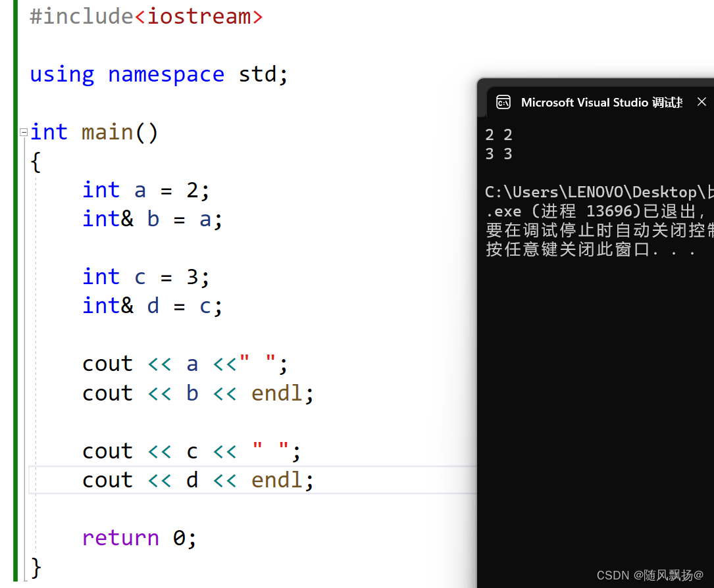Click the C:\Users\LENOVO\Desktop path in console
The height and width of the screenshot is (588, 714).
[599, 192]
